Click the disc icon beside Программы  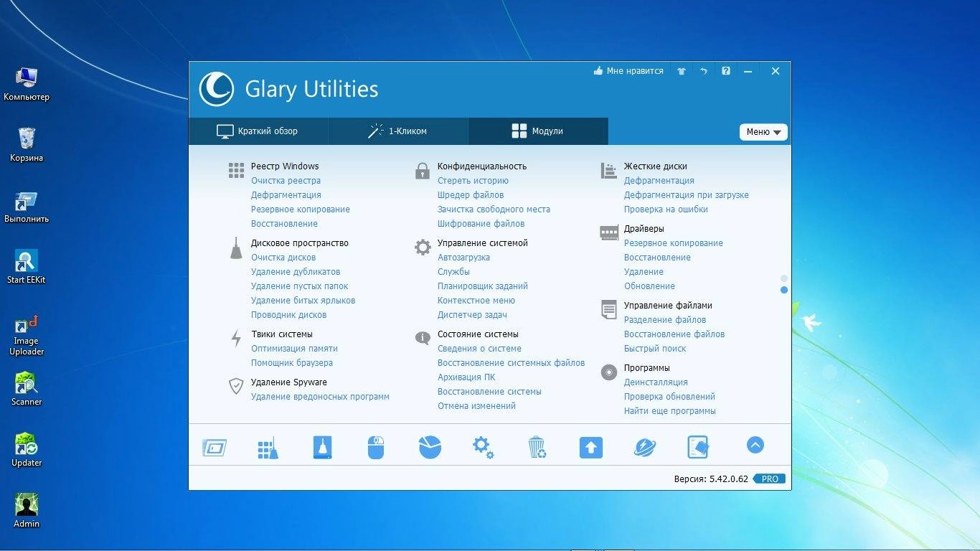pos(608,372)
